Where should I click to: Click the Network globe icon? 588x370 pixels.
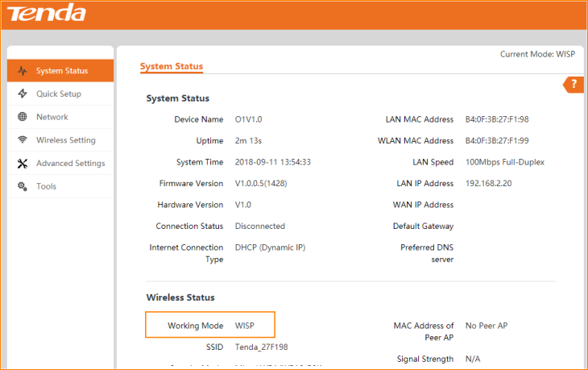[x=22, y=117]
